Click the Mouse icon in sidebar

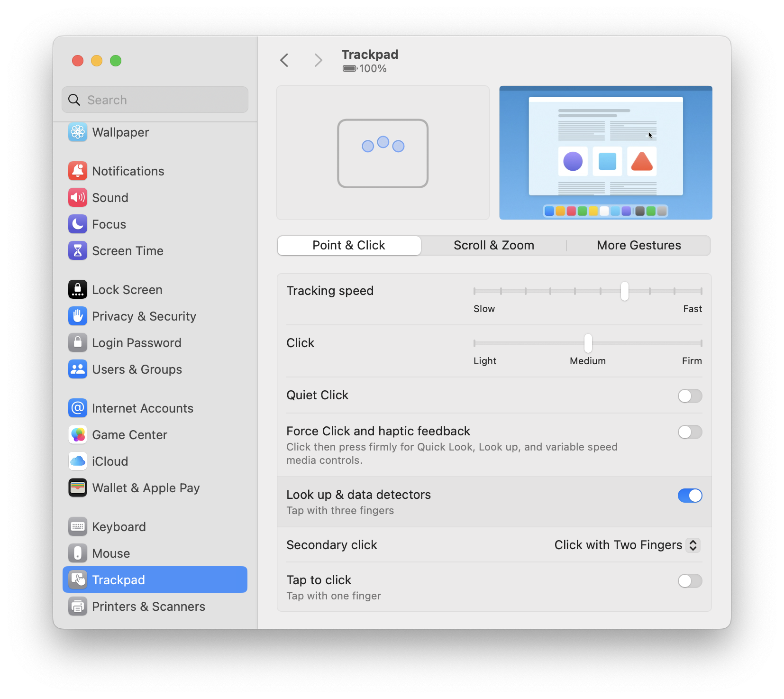pos(78,553)
